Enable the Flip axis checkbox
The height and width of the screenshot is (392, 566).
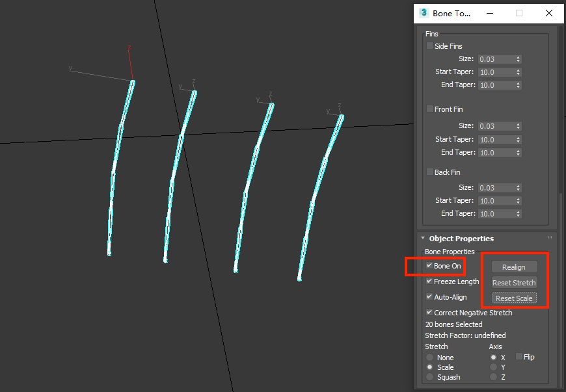[x=519, y=356]
